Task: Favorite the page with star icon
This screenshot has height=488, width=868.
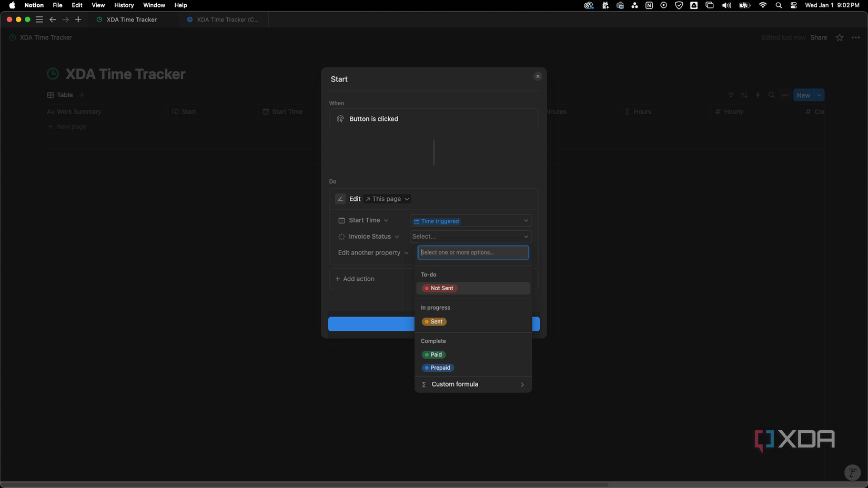Action: tap(840, 38)
